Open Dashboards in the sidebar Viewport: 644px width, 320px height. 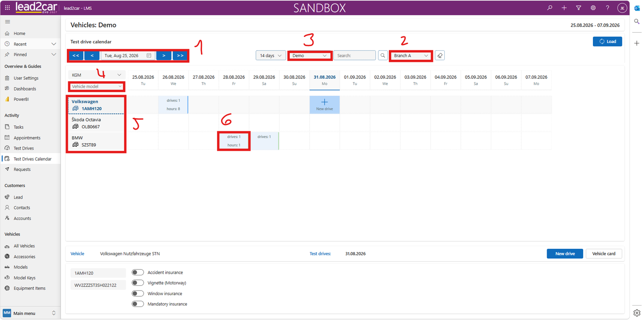[x=25, y=88]
